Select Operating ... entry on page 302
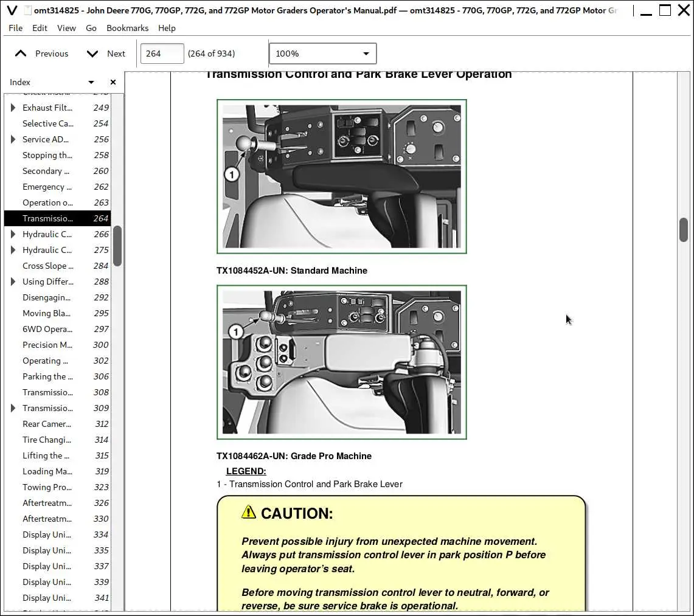 pos(58,361)
